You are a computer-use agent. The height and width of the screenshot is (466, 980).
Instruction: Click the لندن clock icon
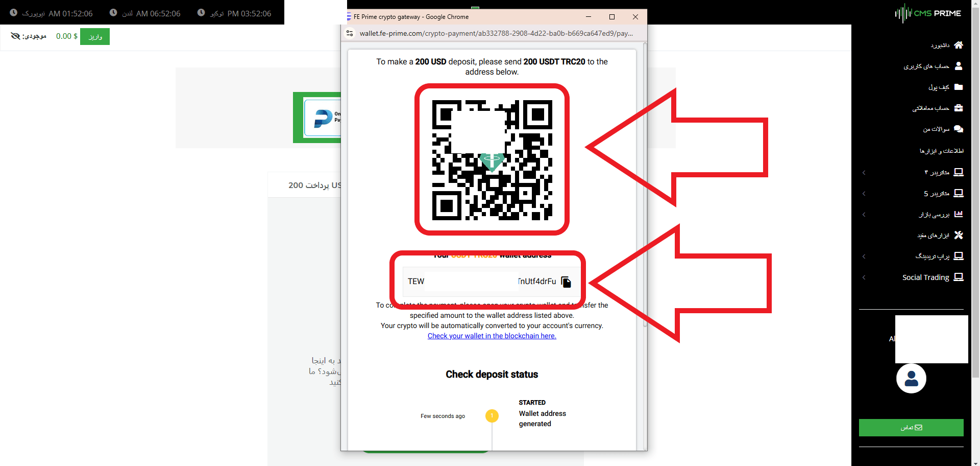tap(113, 13)
